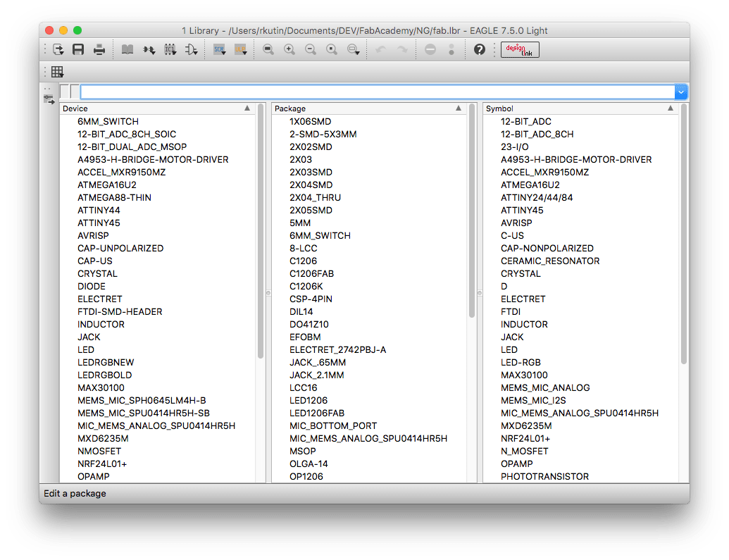Click the design link button

pos(520,50)
